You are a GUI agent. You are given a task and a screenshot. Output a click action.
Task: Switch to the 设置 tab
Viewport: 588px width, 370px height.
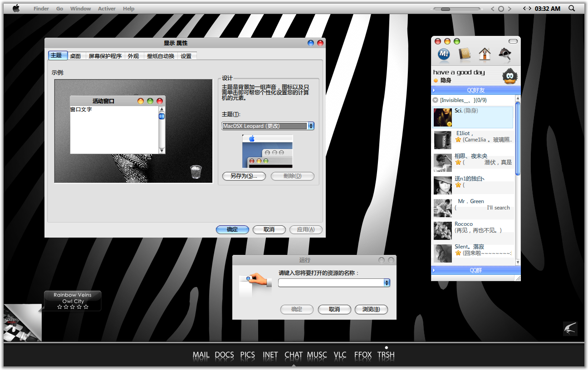point(186,56)
